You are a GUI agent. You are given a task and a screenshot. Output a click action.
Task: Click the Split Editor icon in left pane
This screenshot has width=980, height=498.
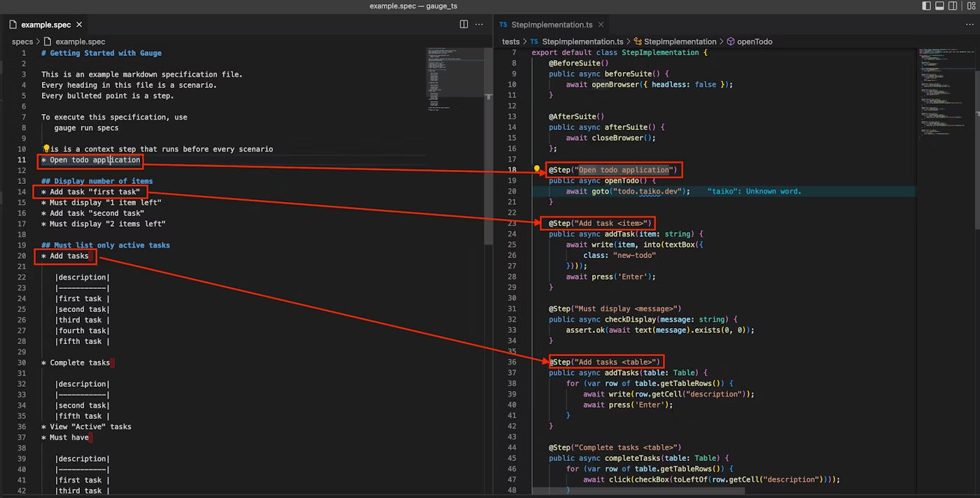pos(463,24)
